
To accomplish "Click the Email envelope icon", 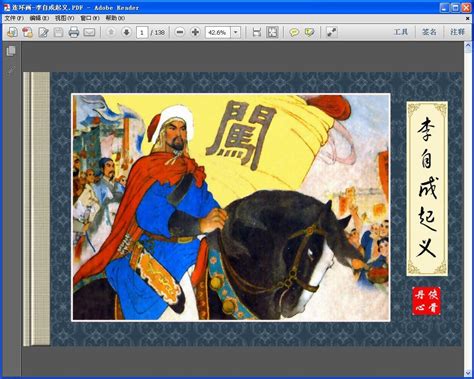I will [x=89, y=32].
